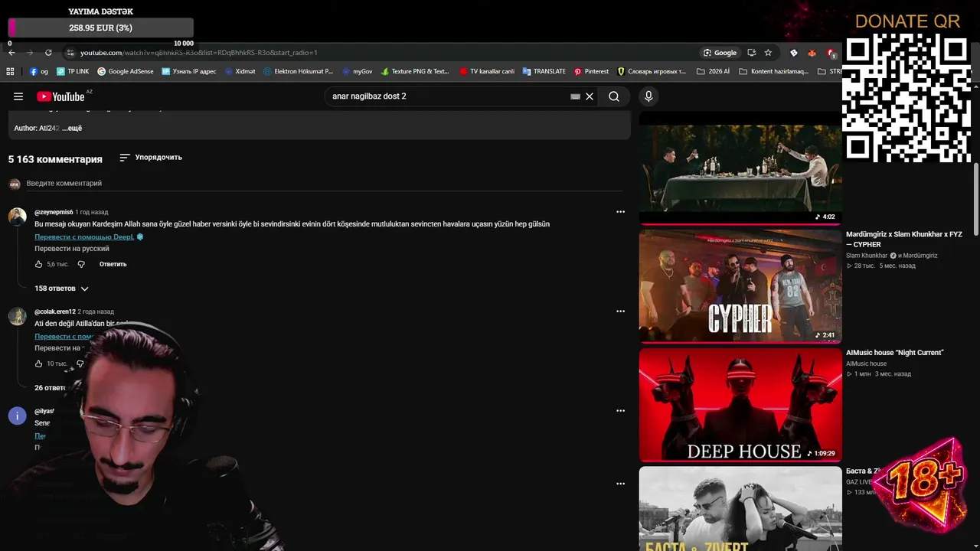Open @colak.eren12 profile avatar
This screenshot has width=980, height=551.
[x=17, y=315]
